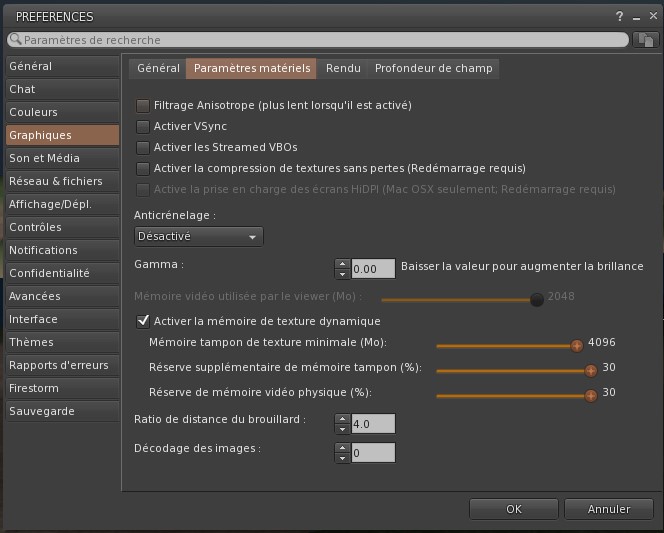Decrease Ratio de distance du brouillard value
664x533 pixels.
pyautogui.click(x=342, y=429)
